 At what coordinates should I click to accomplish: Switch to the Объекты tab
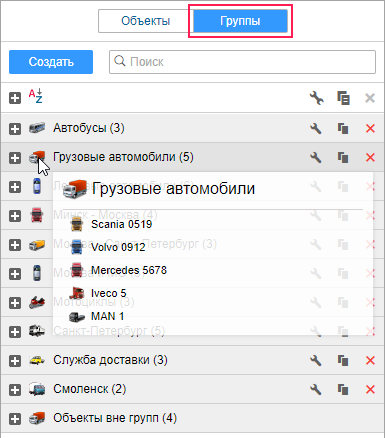coord(146,21)
